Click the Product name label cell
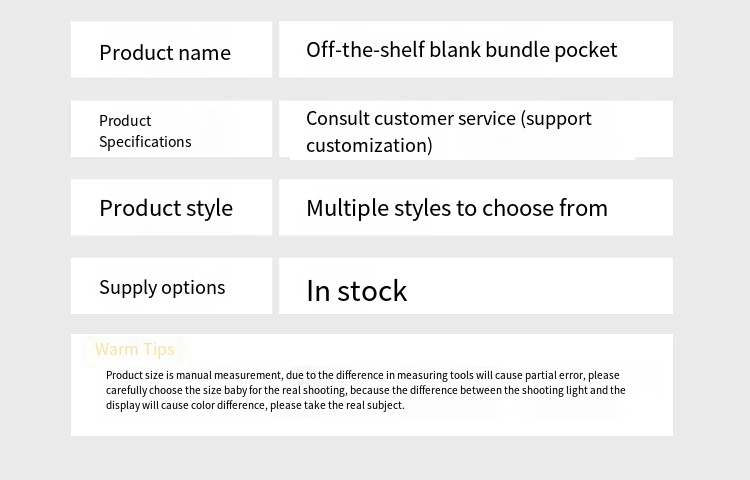 pos(171,49)
